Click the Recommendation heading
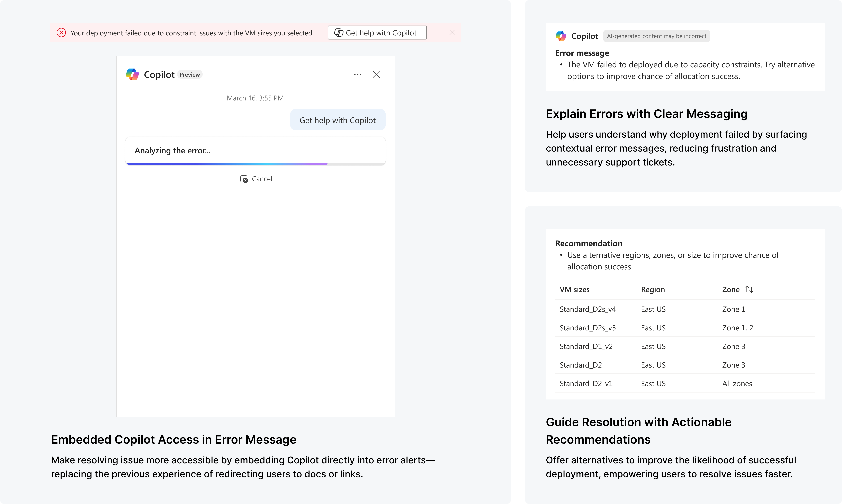This screenshot has height=504, width=842. (x=589, y=244)
